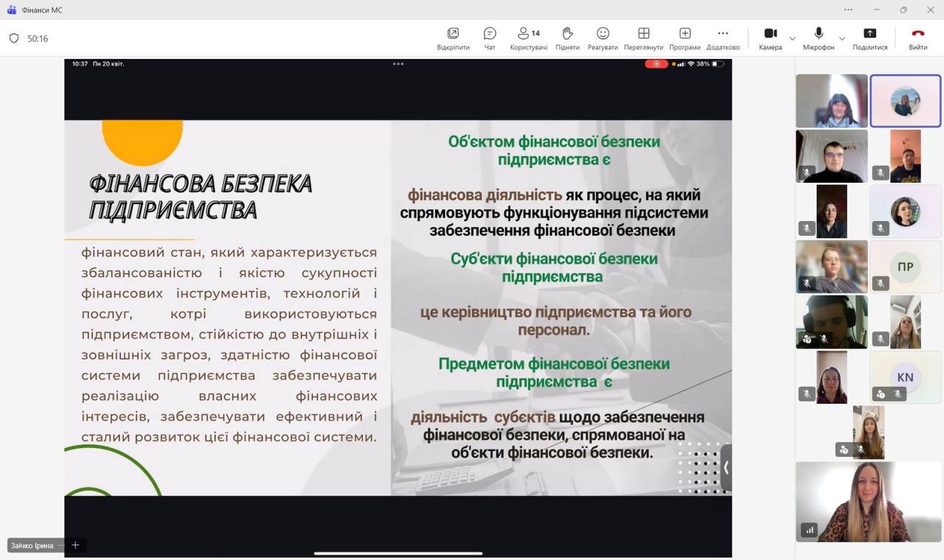
Task: Leave the meeting with the Вийти button
Action: pos(917,38)
